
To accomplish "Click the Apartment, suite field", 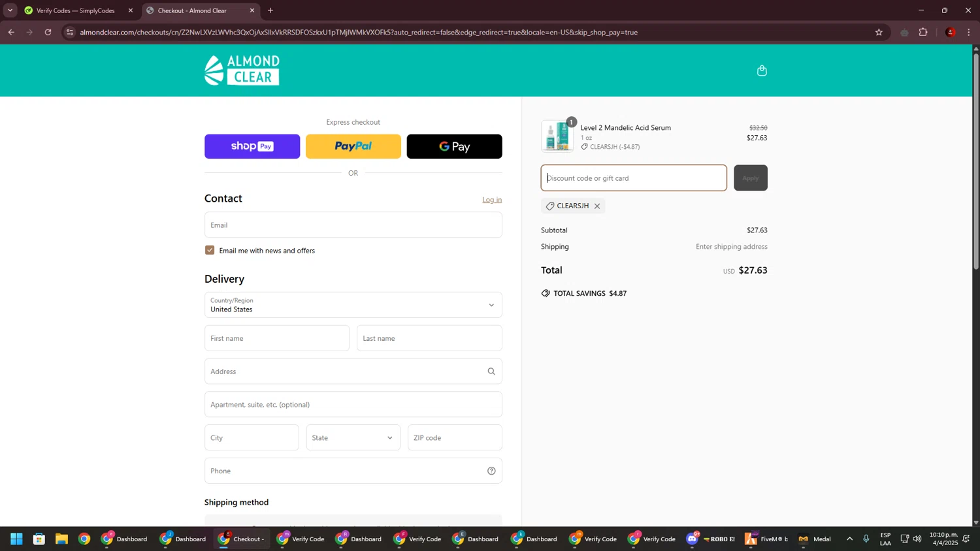I will tap(353, 405).
